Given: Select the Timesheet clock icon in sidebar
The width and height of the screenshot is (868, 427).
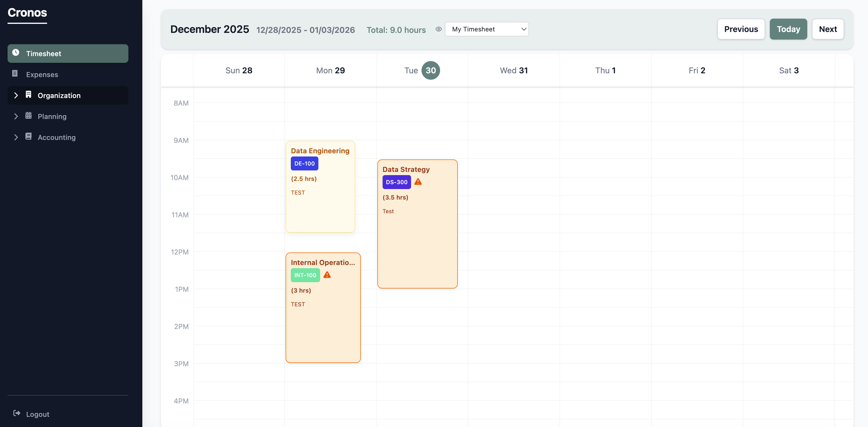Looking at the screenshot, I should [16, 53].
